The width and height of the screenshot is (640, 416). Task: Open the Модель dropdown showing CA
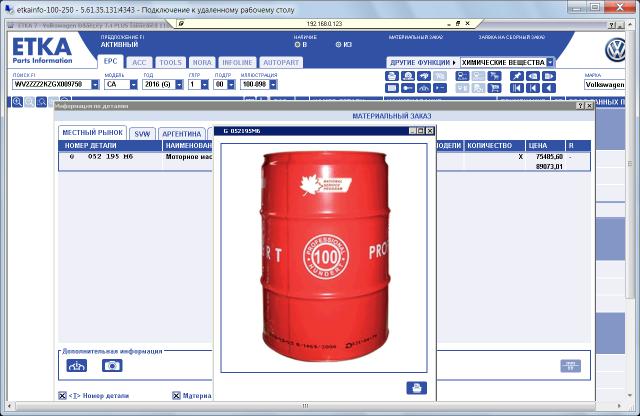(x=133, y=85)
